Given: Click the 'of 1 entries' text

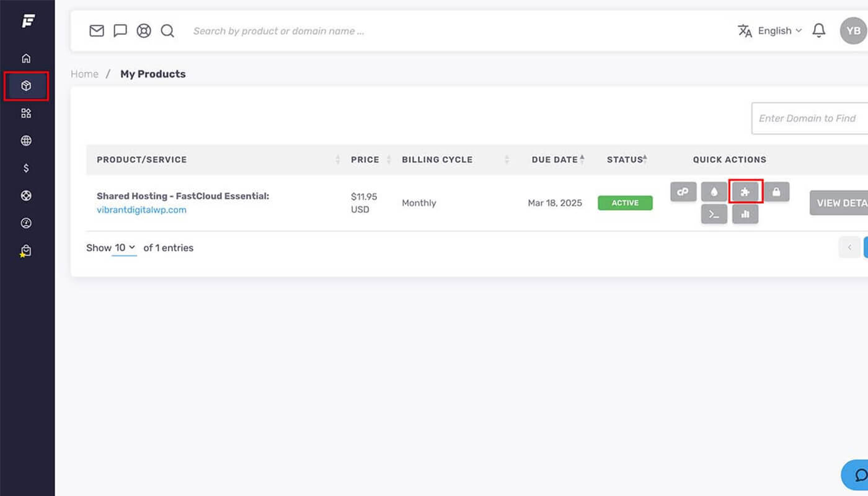Looking at the screenshot, I should [169, 248].
